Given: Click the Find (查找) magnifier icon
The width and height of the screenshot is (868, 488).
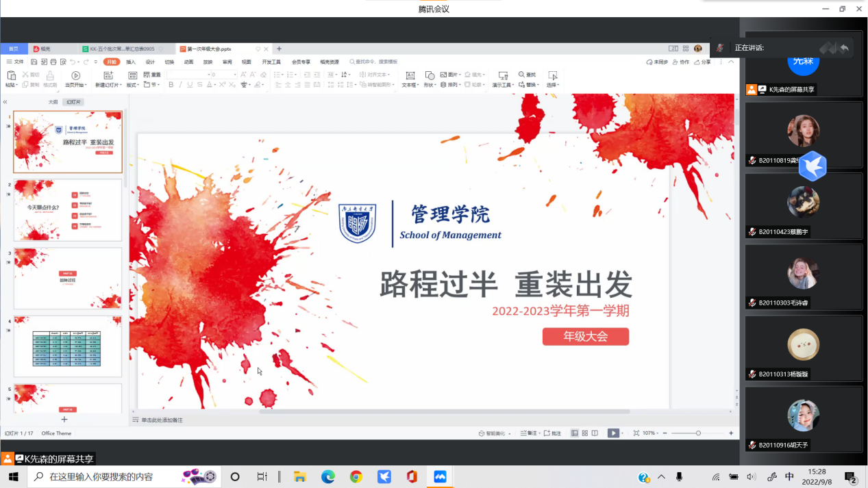Looking at the screenshot, I should (x=521, y=75).
